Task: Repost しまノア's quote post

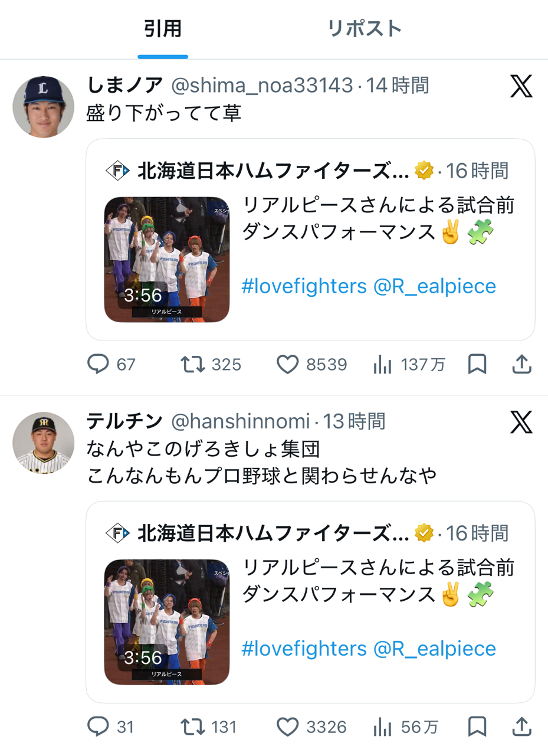Action: click(192, 365)
